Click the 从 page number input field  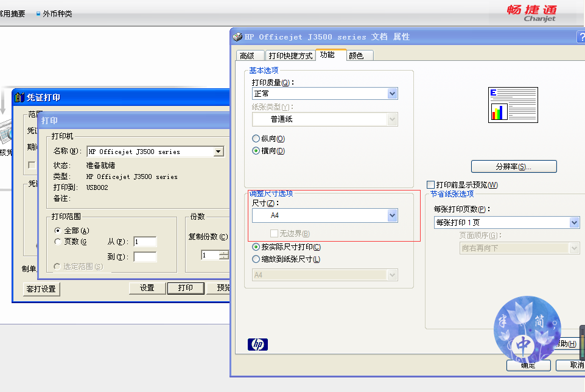point(145,242)
